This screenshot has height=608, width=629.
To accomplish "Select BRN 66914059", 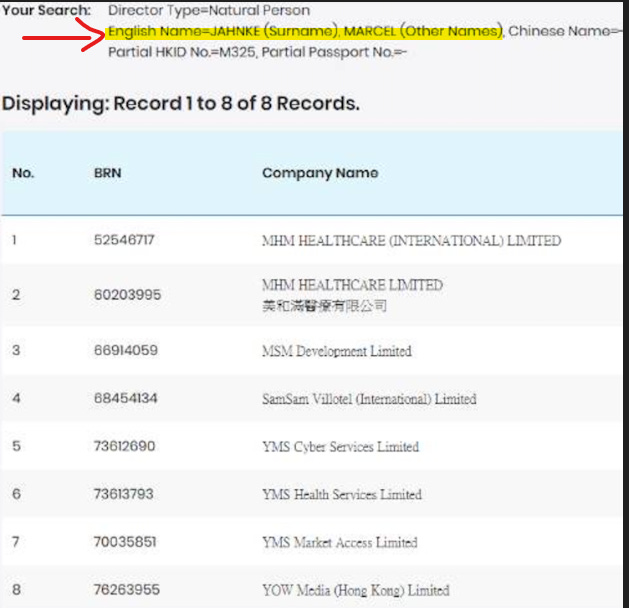I will (126, 350).
